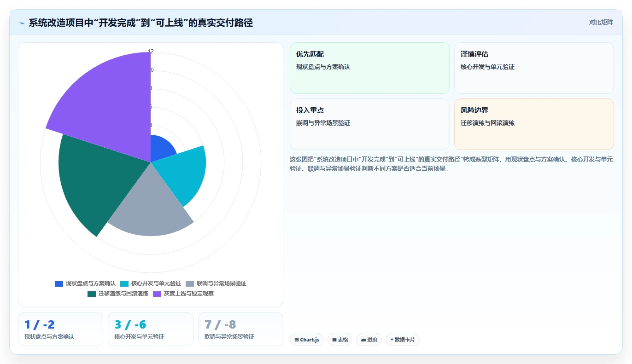Image resolution: width=632 pixels, height=364 pixels.
Task: Open the 谨慎评估 card
Action: pos(534,68)
